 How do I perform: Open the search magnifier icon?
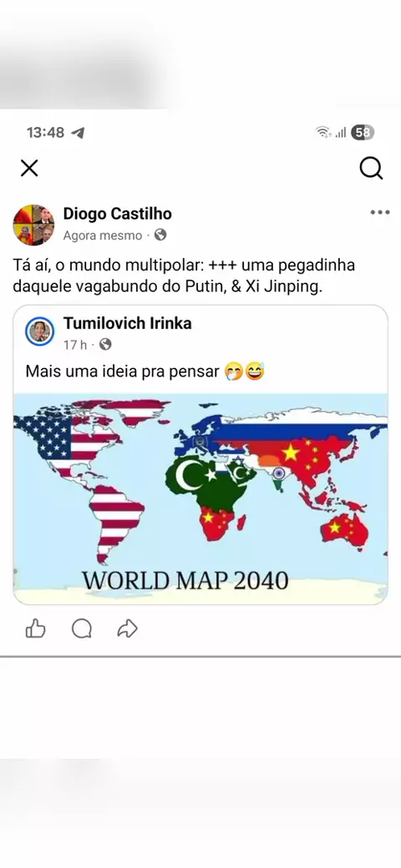tap(371, 169)
